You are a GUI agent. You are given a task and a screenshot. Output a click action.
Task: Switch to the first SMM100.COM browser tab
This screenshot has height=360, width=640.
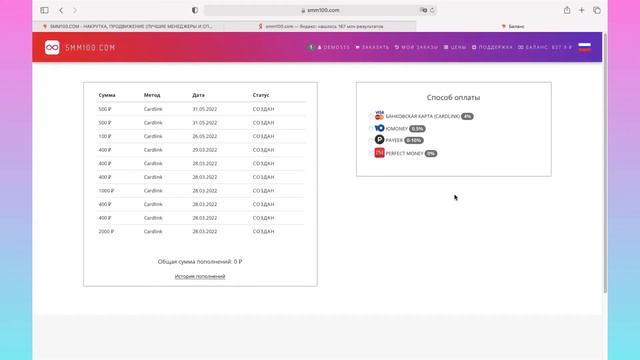(129, 26)
